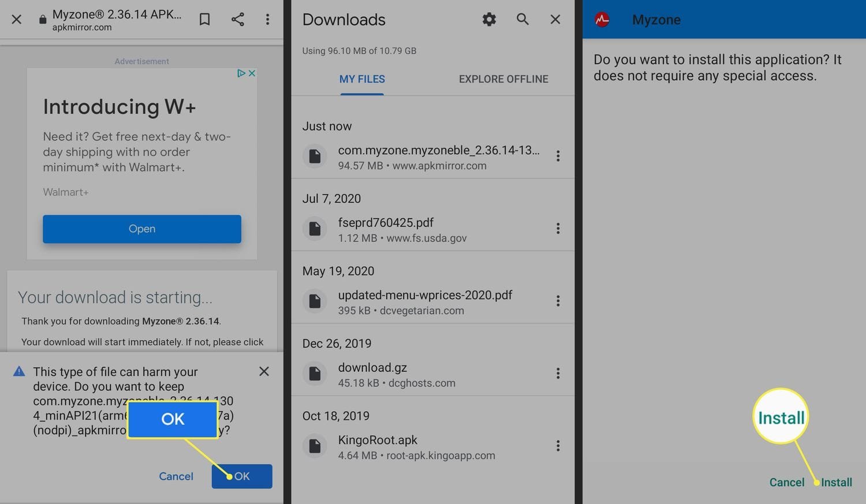Open options for com.myzone.myzoneble APK file
Screen dimensions: 866x504
tap(558, 156)
